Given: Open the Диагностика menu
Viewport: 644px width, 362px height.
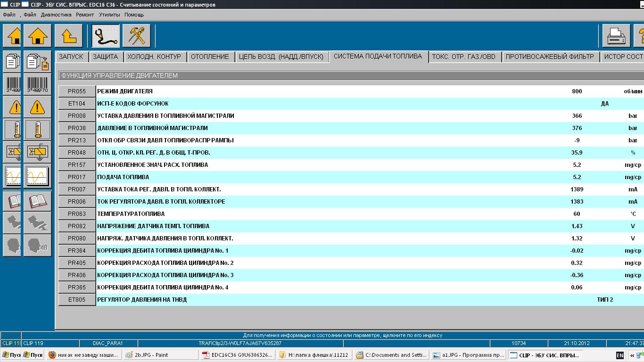Looking at the screenshot, I should pyautogui.click(x=56, y=15).
